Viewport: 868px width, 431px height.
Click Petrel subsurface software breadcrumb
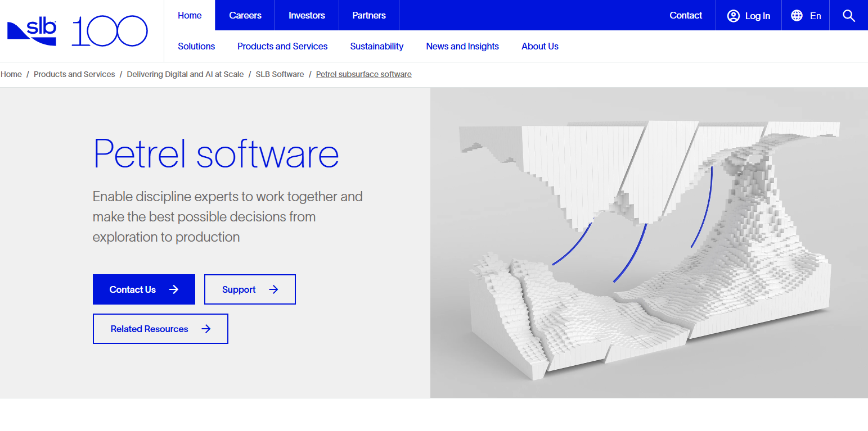[364, 74]
